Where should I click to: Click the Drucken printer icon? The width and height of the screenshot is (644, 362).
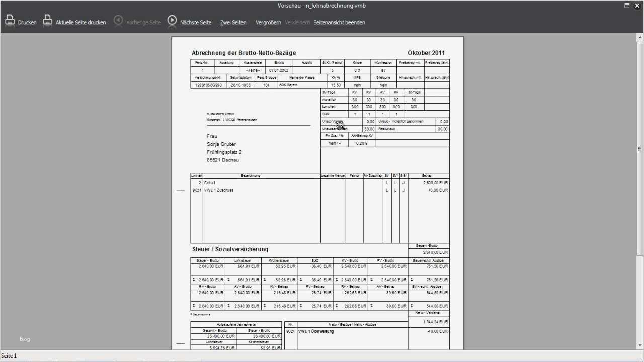point(10,20)
